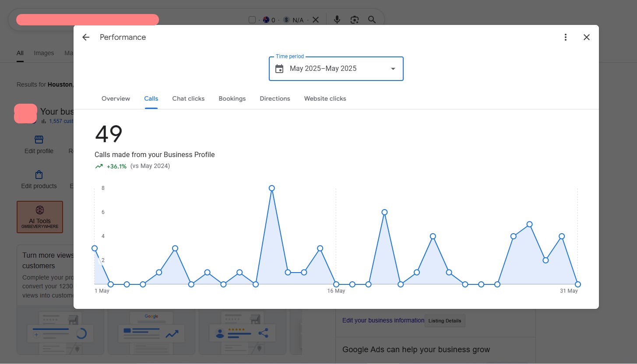Image resolution: width=637 pixels, height=364 pixels.
Task: Click the magnifier search icon
Action: pos(372,20)
